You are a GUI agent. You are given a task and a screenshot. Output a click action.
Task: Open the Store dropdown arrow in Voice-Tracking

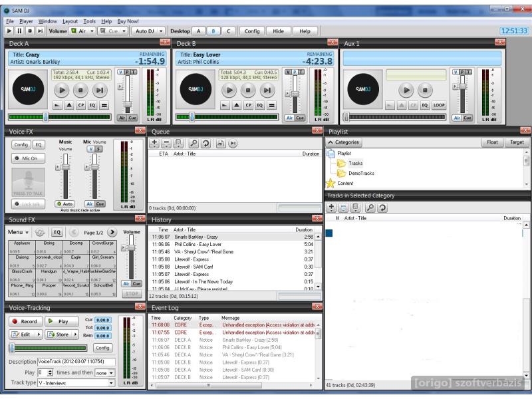pyautogui.click(x=75, y=334)
